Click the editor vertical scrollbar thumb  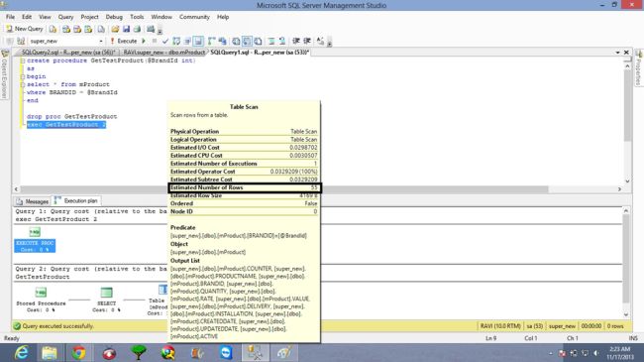627,105
